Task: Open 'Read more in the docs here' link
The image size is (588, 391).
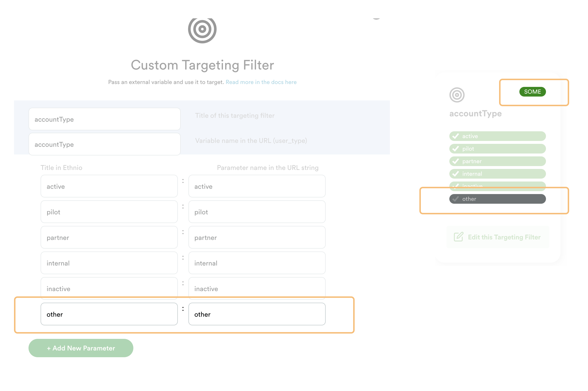Action: [261, 82]
